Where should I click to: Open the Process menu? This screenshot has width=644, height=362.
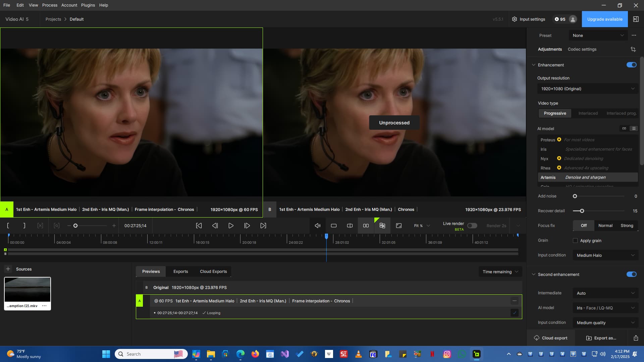click(x=50, y=5)
